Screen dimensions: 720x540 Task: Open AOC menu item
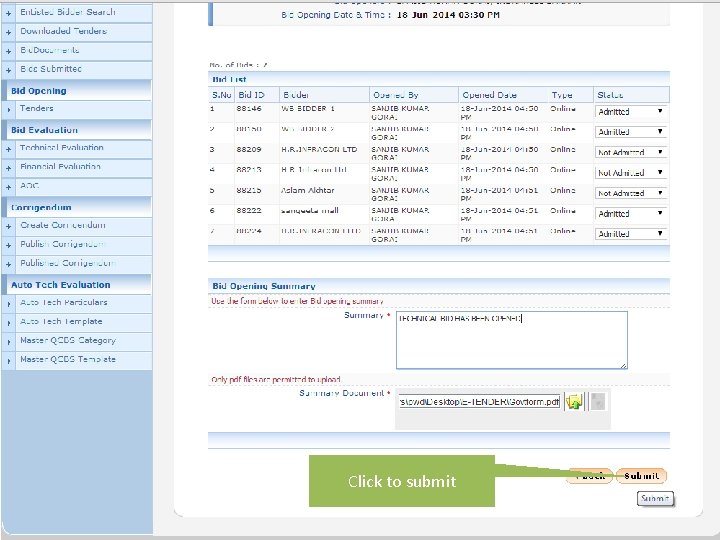(x=29, y=186)
